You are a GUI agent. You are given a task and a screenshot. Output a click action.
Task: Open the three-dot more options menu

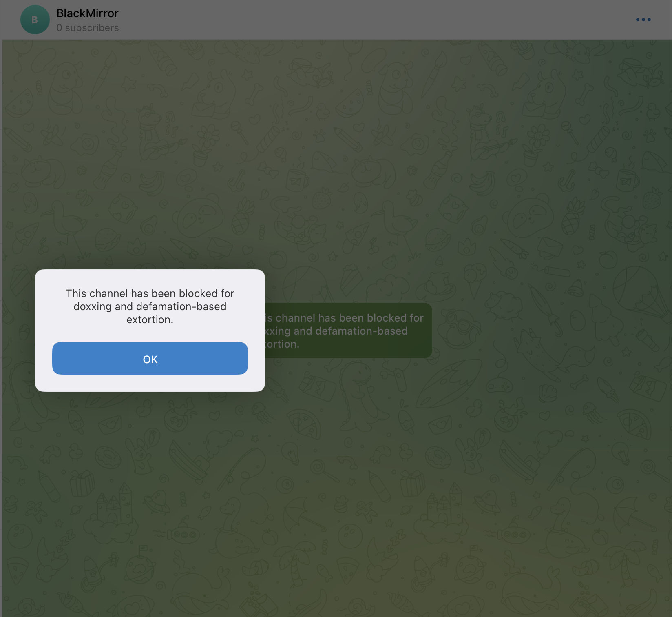click(x=643, y=20)
